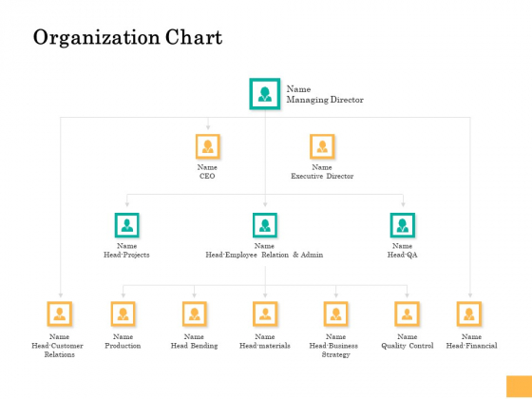Image resolution: width=532 pixels, height=399 pixels.
Task: Select Name text above Head Customer Relations
Action: point(59,337)
